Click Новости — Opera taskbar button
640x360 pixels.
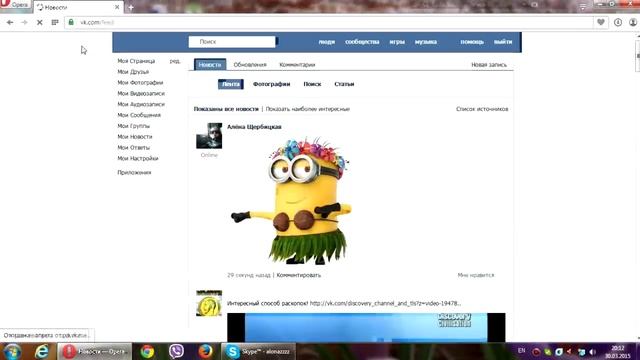(95, 351)
